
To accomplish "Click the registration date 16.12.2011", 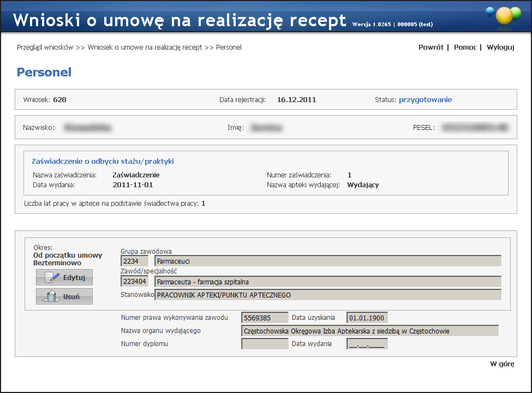I will (x=296, y=99).
